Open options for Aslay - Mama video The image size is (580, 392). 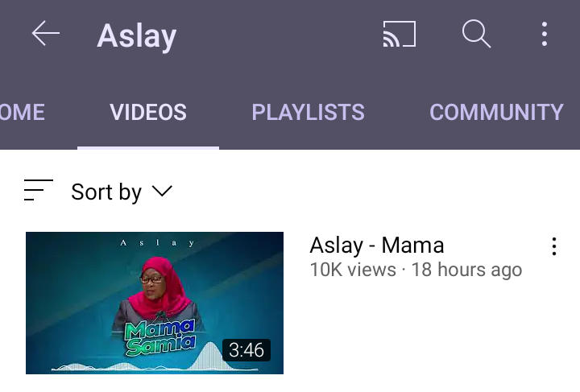pos(553,246)
